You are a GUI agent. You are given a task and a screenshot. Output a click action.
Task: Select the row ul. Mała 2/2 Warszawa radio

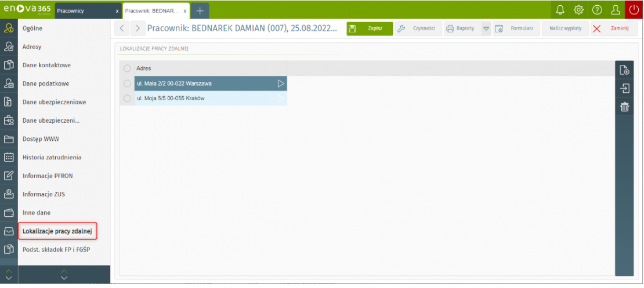pos(127,83)
